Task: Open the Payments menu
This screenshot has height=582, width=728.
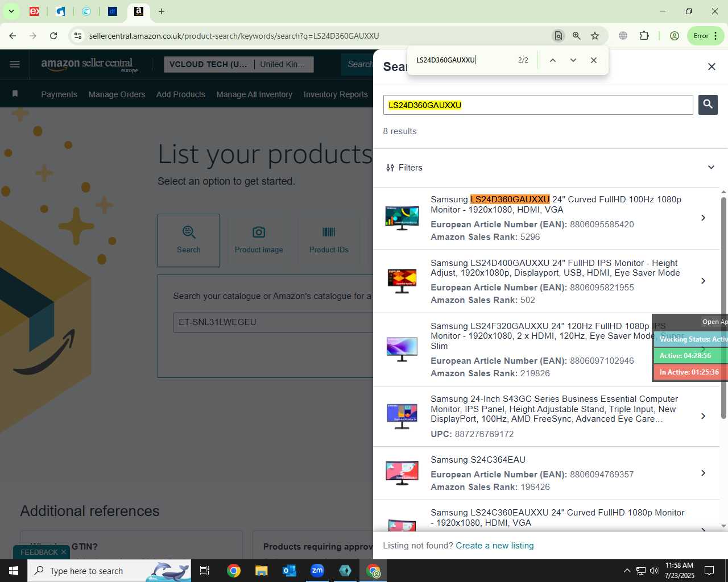Action: pyautogui.click(x=59, y=94)
